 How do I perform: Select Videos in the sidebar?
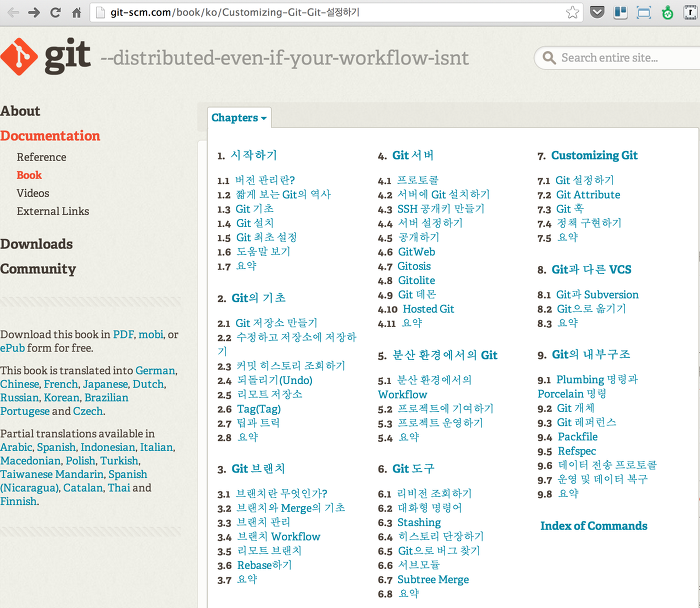tap(33, 193)
